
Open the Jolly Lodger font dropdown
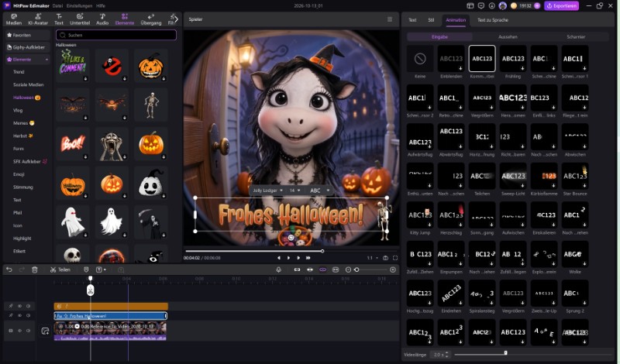[x=267, y=191]
